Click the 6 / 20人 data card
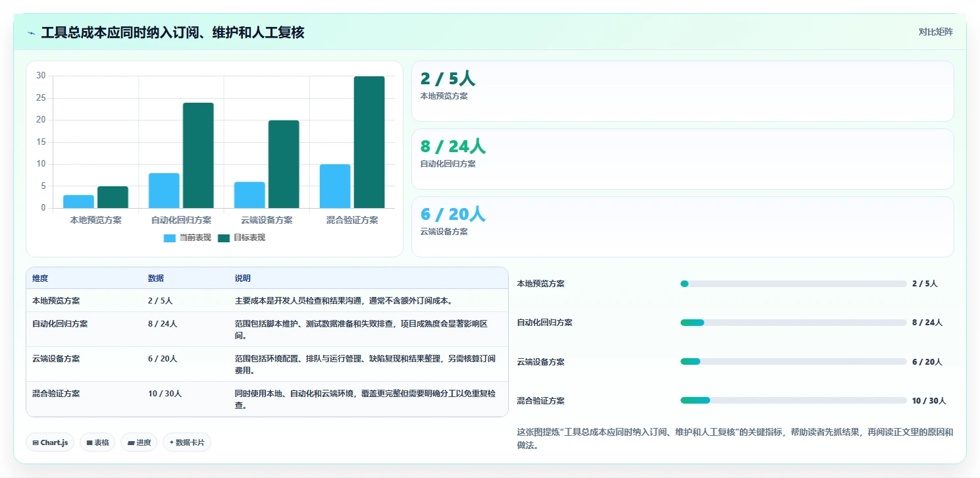 click(683, 226)
